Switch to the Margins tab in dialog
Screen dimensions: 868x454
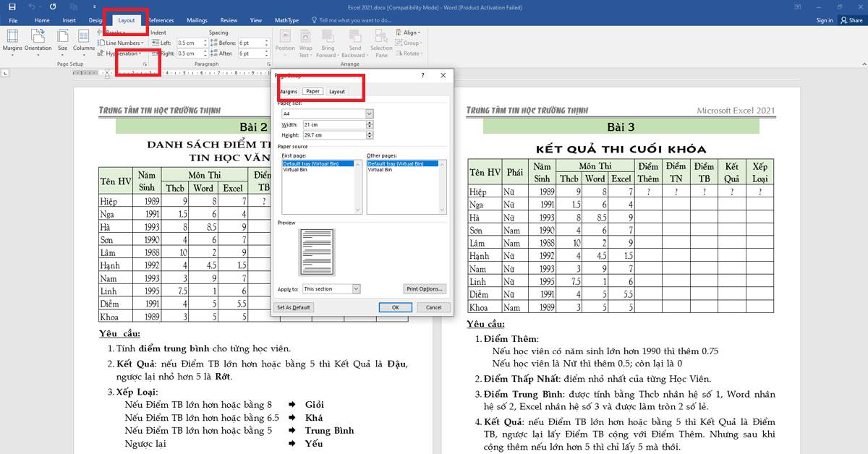click(x=289, y=92)
